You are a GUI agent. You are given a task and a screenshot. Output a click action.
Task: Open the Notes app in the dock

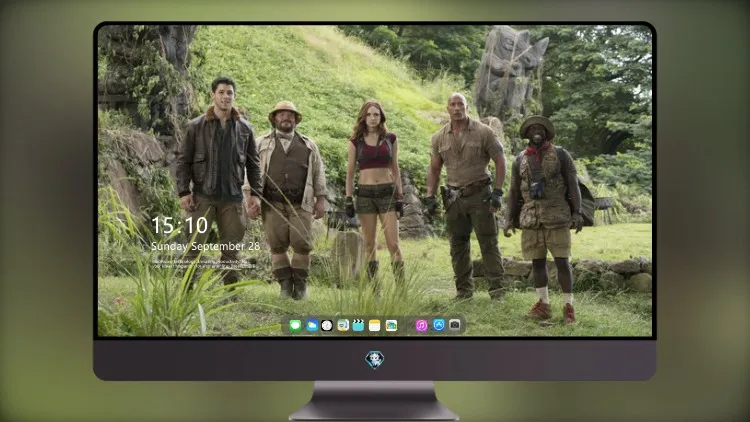point(375,326)
